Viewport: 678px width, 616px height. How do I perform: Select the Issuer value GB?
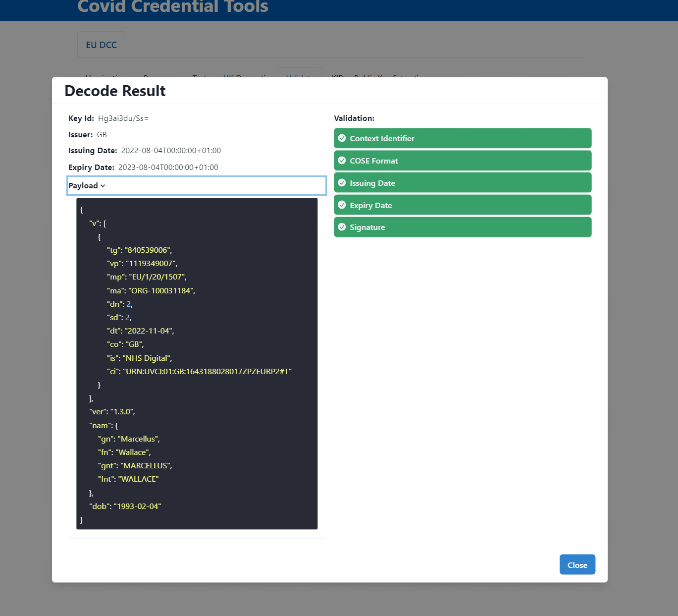(102, 135)
